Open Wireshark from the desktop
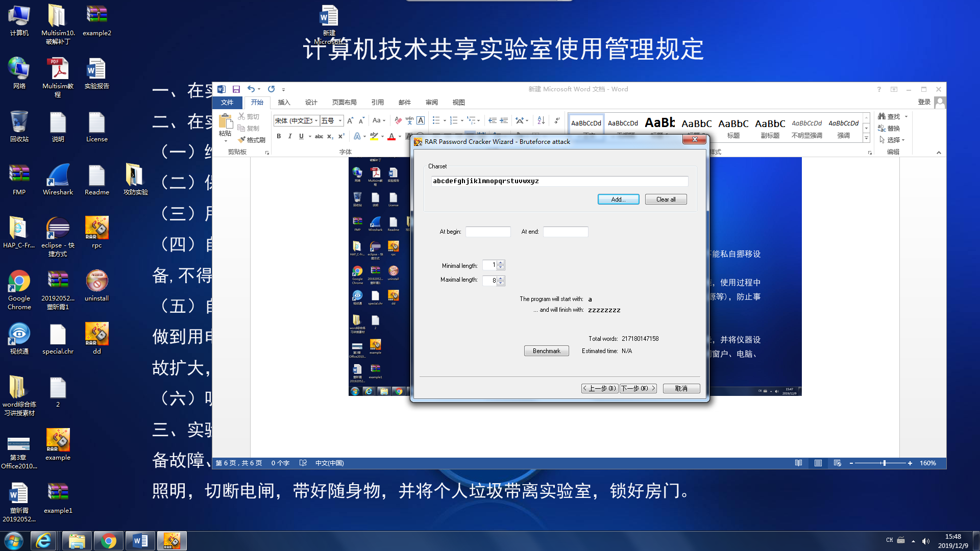Screen dimensions: 980x551 coord(58,180)
